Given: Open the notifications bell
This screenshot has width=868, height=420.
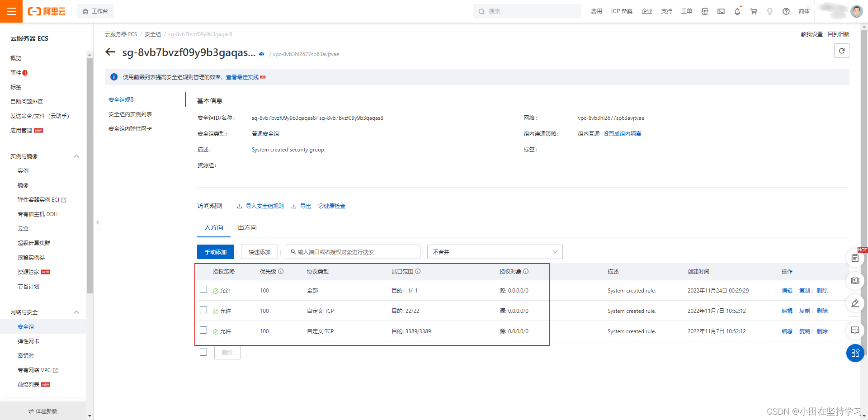Looking at the screenshot, I should pyautogui.click(x=737, y=11).
